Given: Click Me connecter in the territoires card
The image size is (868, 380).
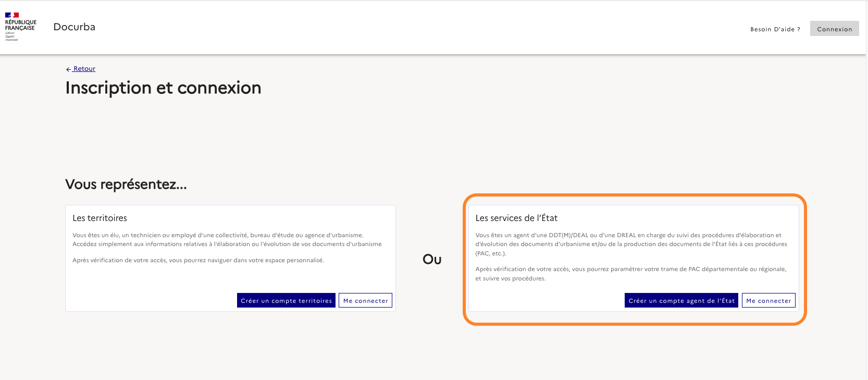Looking at the screenshot, I should [x=365, y=301].
